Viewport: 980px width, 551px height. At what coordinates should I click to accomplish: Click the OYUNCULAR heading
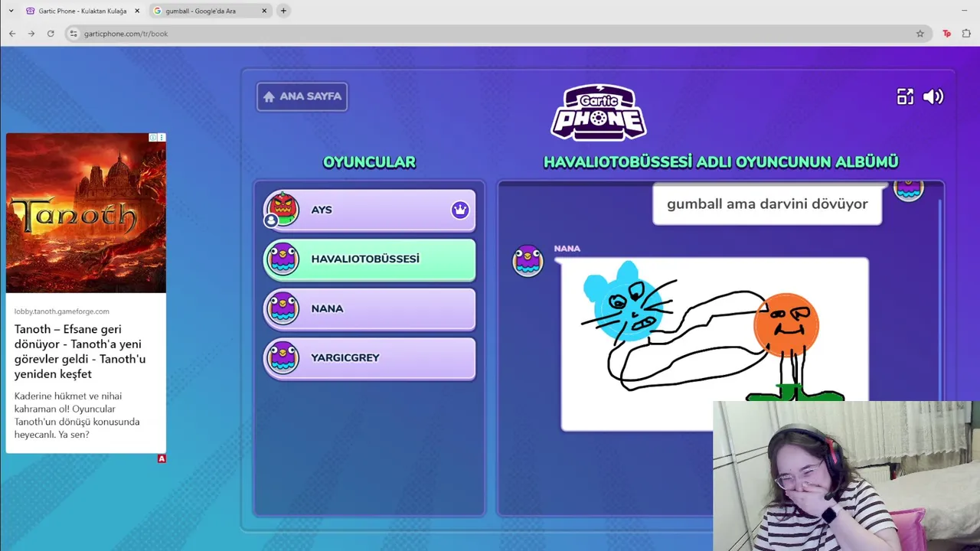[369, 162]
